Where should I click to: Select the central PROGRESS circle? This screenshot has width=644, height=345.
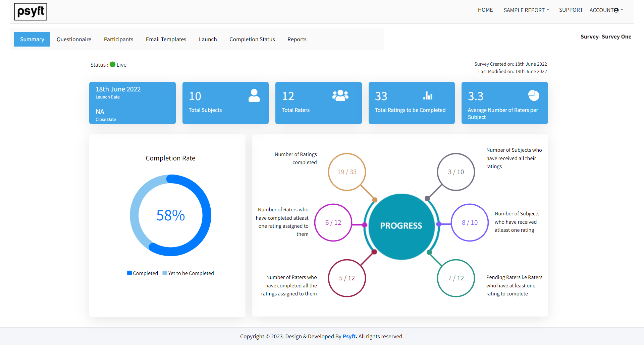pyautogui.click(x=401, y=225)
